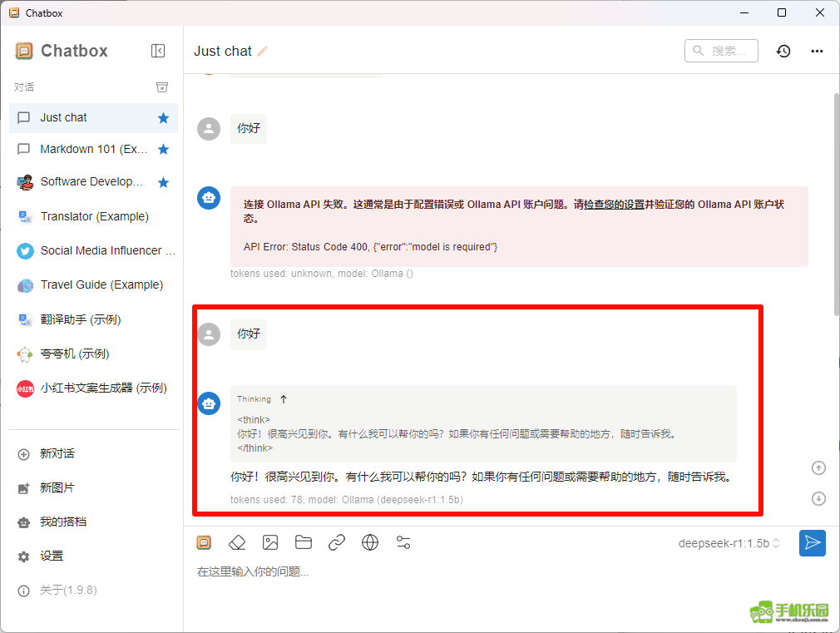
Task: Click the bot avatar beside the Thinking reply
Action: [x=209, y=403]
